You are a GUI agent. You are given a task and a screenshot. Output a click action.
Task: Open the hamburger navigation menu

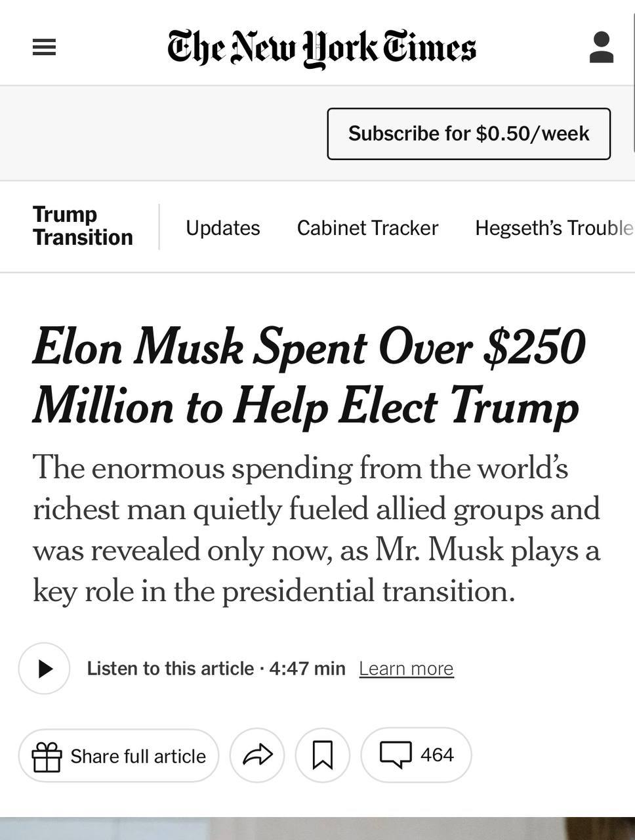tap(44, 47)
